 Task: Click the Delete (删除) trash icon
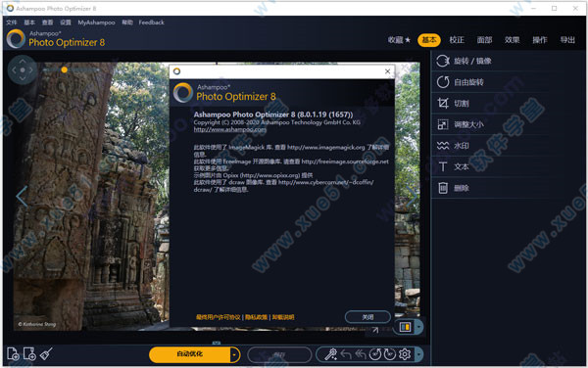(x=443, y=188)
